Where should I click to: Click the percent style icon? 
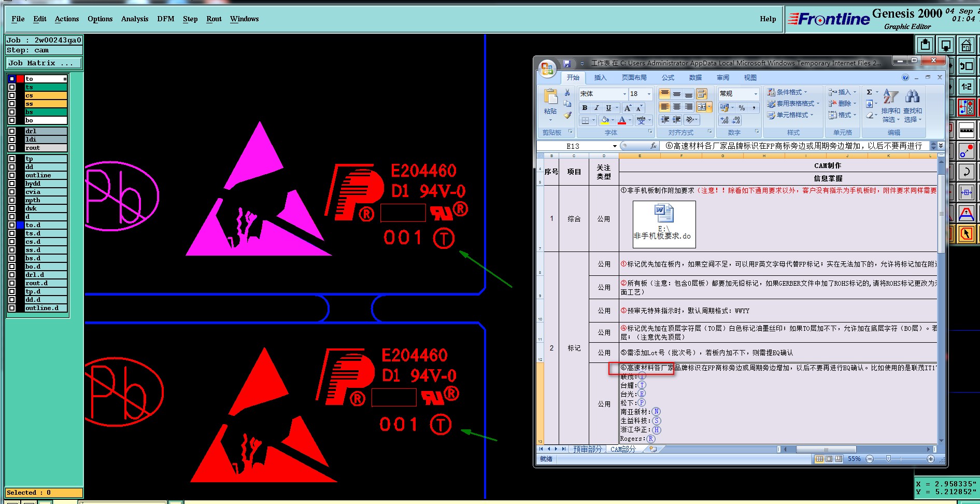point(742,108)
